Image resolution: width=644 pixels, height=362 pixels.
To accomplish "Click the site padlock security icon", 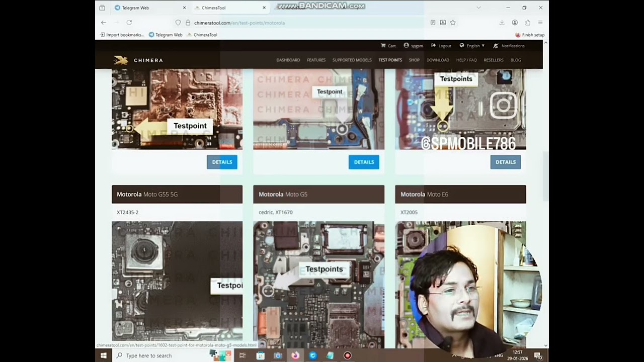I will click(188, 23).
